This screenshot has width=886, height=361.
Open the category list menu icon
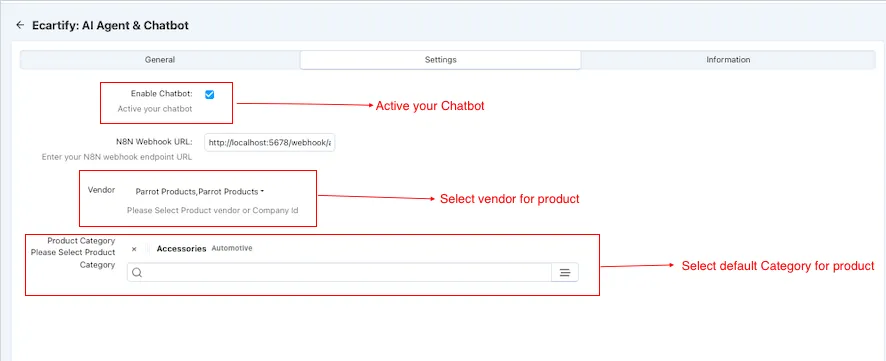tap(564, 272)
